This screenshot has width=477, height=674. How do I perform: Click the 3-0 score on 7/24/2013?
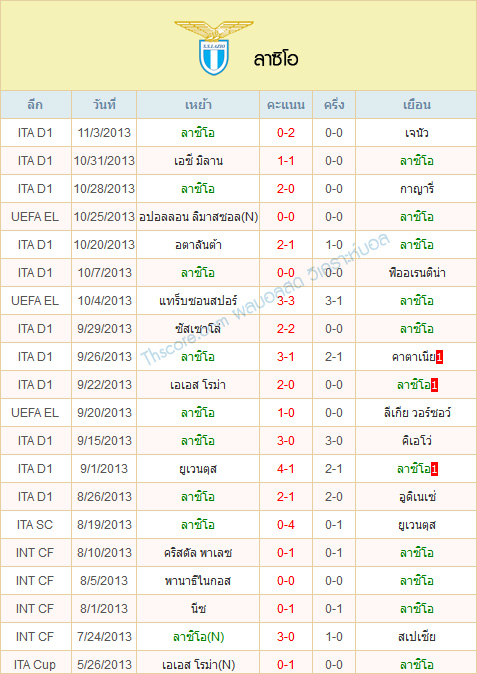[x=286, y=637]
